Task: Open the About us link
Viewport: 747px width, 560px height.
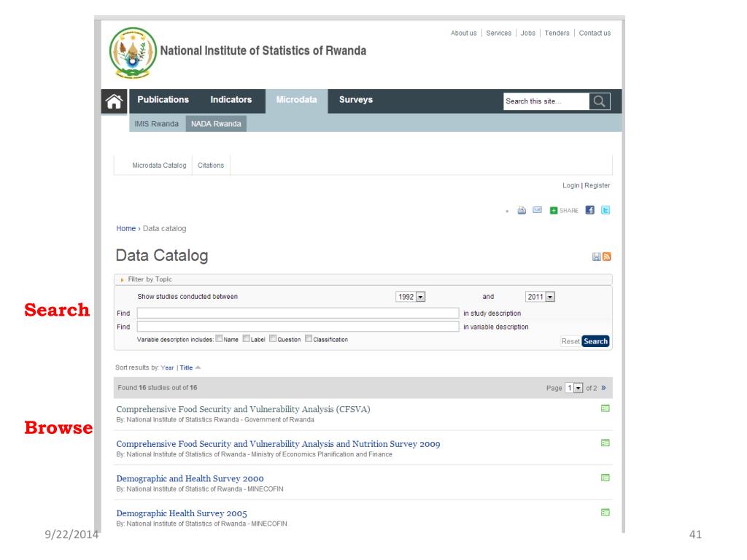Action: (463, 33)
